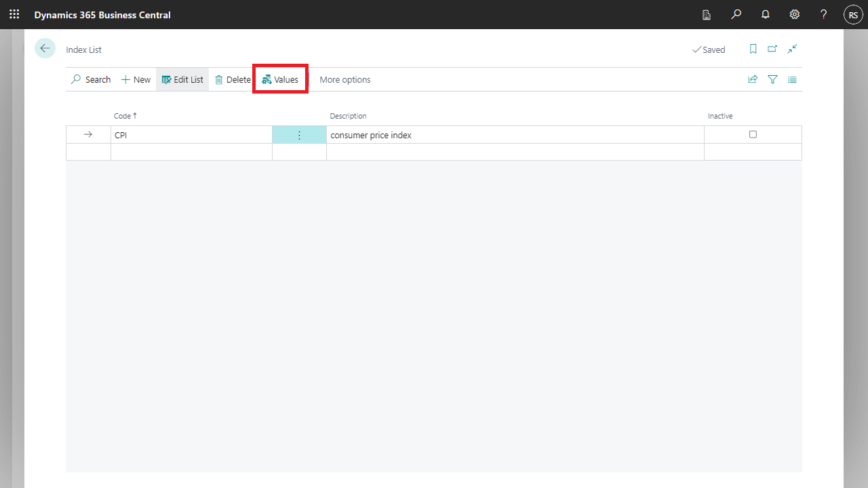Click the share icon

click(753, 80)
